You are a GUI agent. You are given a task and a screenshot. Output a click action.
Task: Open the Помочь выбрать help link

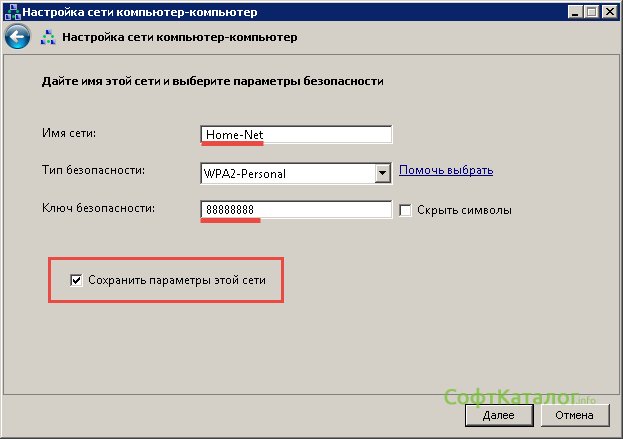tap(446, 171)
